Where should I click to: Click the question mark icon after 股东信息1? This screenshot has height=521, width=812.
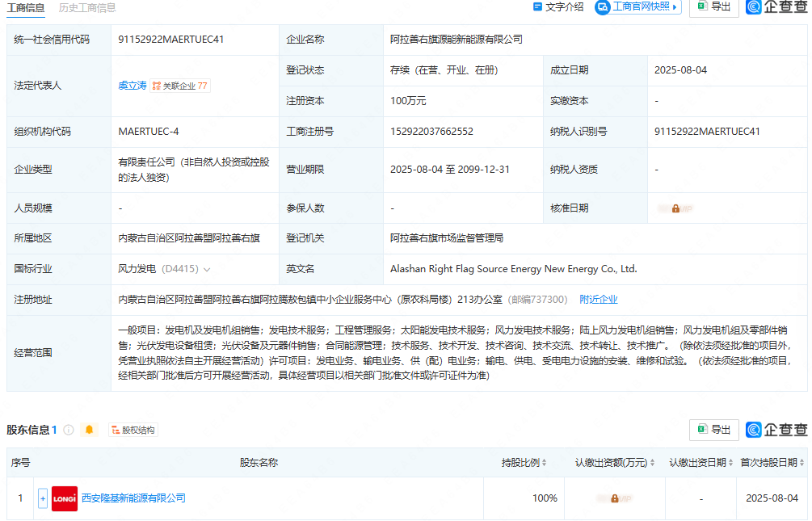(68, 430)
